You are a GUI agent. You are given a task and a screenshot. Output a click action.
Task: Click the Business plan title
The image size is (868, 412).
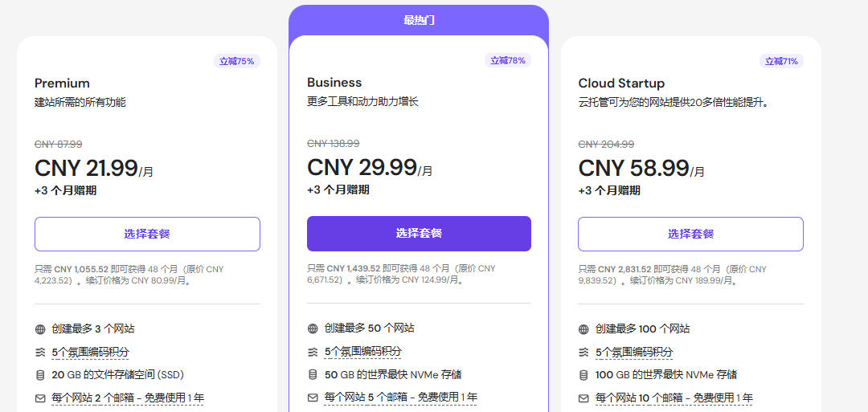click(x=334, y=83)
